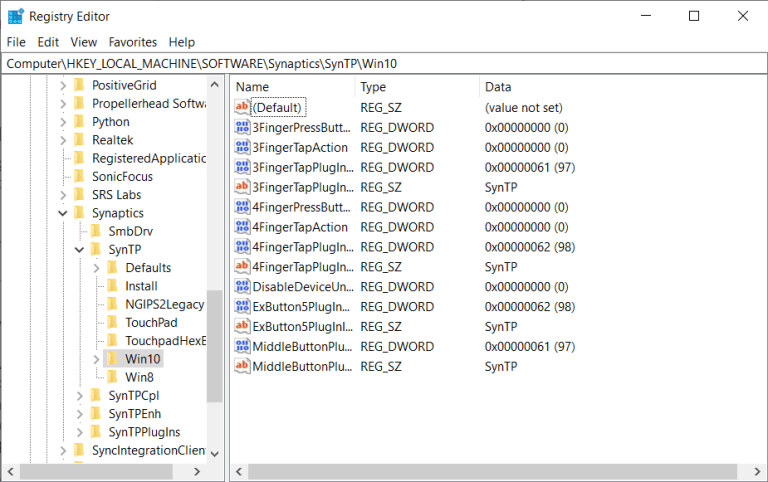Click the Registry Editor title bar icon
The width and height of the screenshot is (768, 482).
(x=16, y=16)
